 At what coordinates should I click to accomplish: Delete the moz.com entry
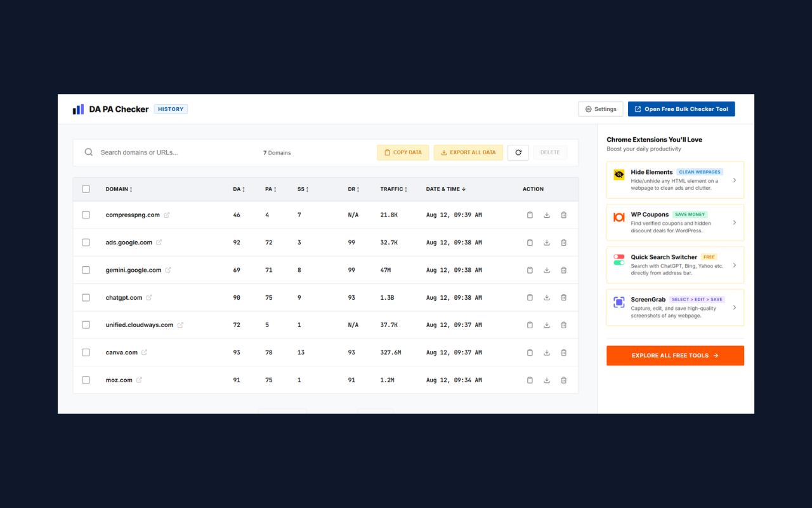tap(564, 380)
